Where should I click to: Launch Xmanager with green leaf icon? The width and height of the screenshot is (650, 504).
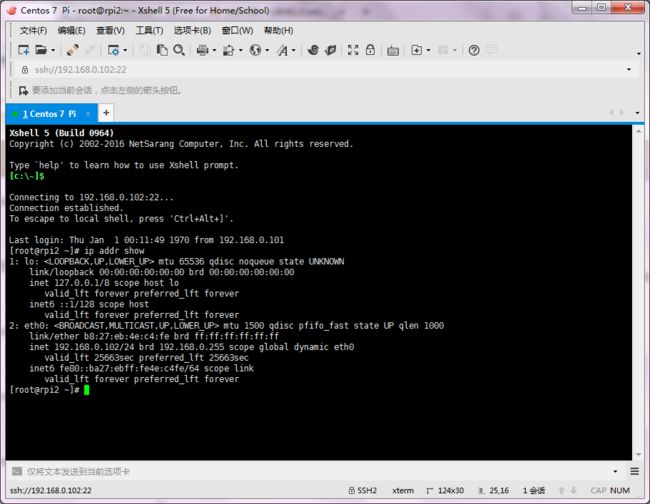330,50
